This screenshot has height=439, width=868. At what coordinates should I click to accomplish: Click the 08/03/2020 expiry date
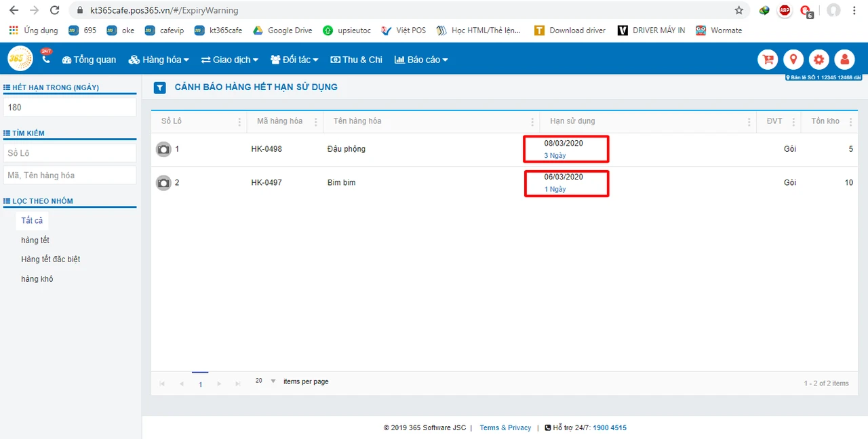tap(564, 144)
